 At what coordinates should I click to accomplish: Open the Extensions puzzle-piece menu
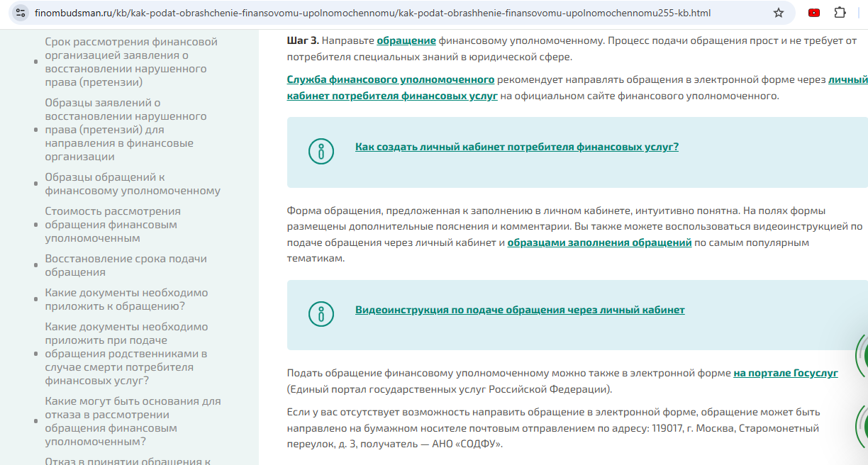[840, 13]
